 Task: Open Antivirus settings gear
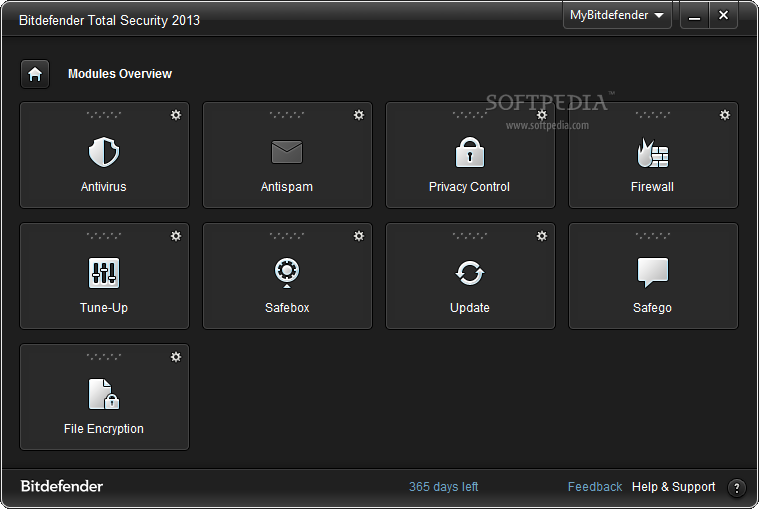(x=176, y=115)
